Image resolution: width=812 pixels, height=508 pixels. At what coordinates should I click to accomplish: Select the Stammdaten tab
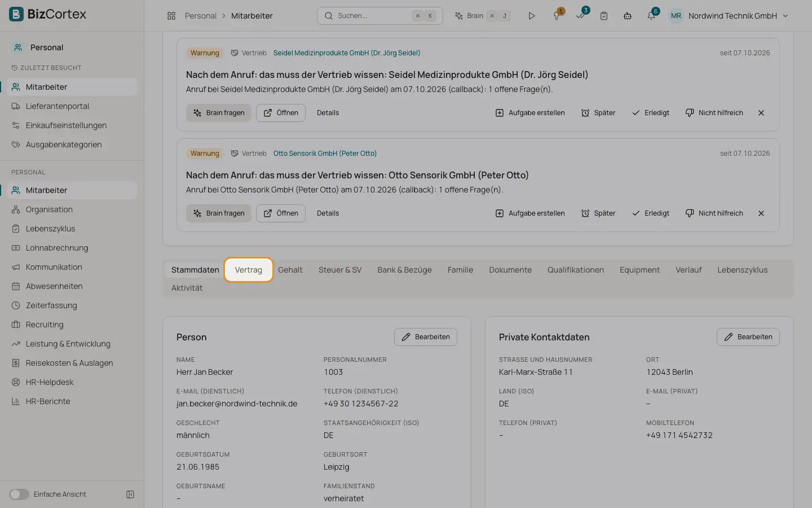coord(195,270)
